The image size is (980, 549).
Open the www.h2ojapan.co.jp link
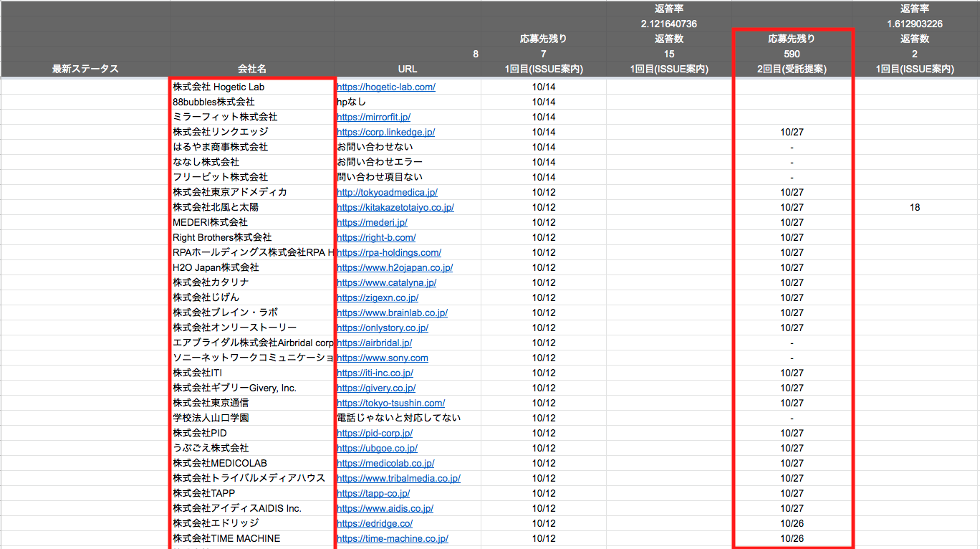(395, 267)
